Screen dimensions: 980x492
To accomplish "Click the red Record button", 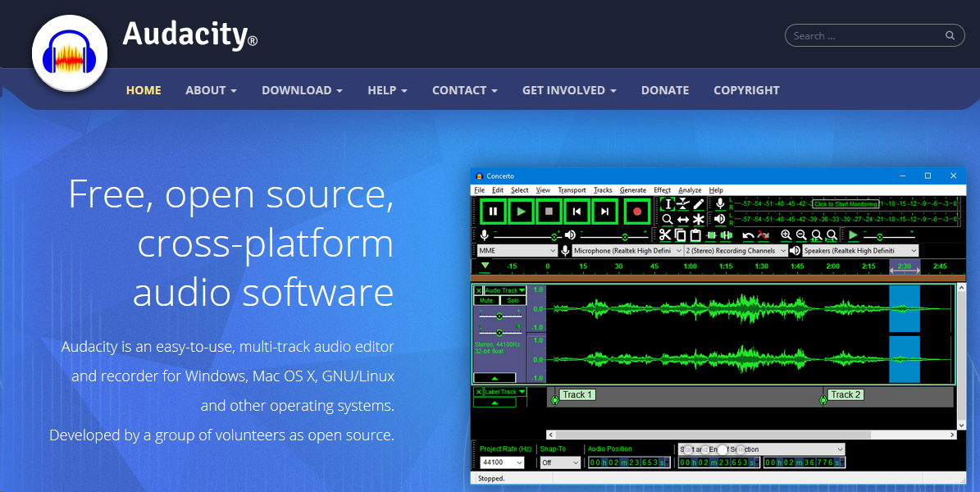I will tap(637, 212).
